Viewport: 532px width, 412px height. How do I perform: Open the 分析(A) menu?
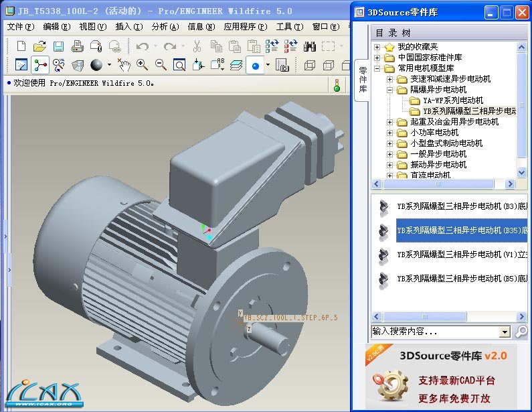tap(165, 27)
